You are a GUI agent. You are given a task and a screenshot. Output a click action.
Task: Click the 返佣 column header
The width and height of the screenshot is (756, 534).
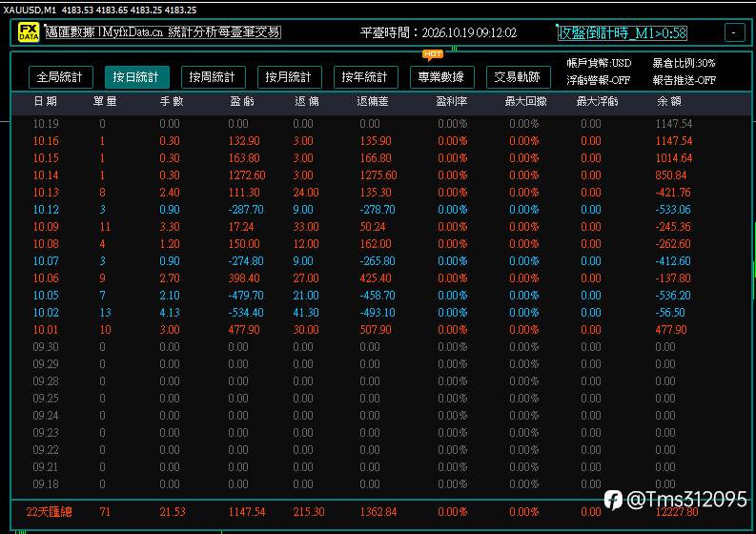pos(307,101)
